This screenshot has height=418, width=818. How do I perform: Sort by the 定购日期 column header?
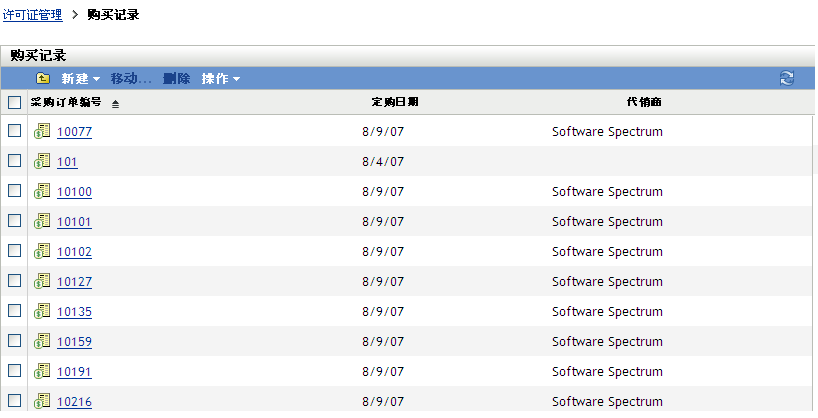tap(394, 102)
